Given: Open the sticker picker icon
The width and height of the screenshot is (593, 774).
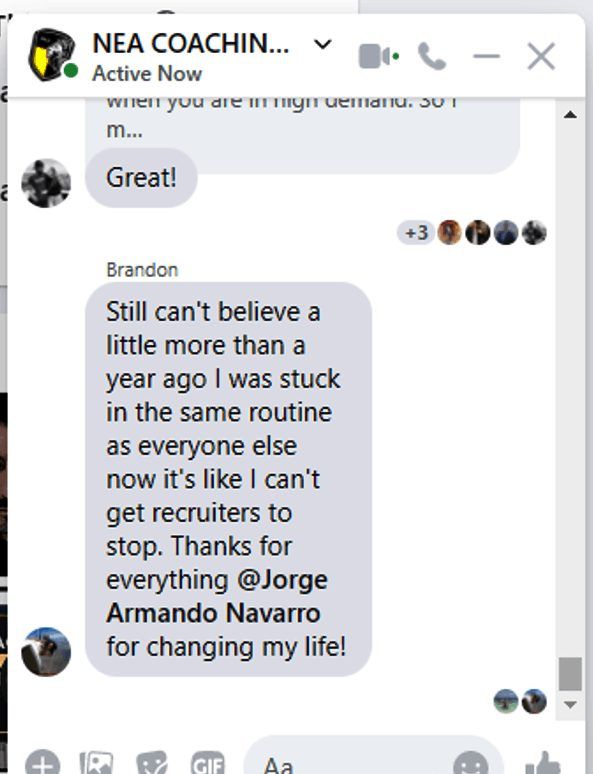Looking at the screenshot, I should click(x=152, y=763).
